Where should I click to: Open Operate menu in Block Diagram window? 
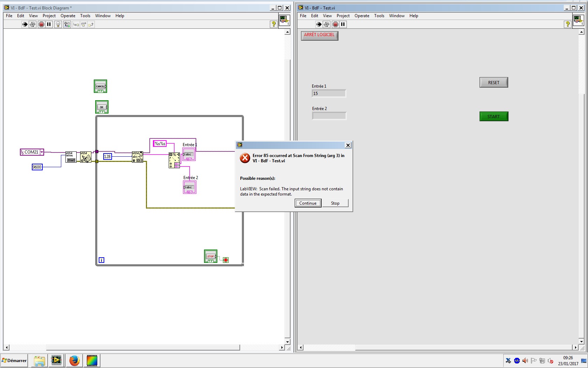(68, 16)
